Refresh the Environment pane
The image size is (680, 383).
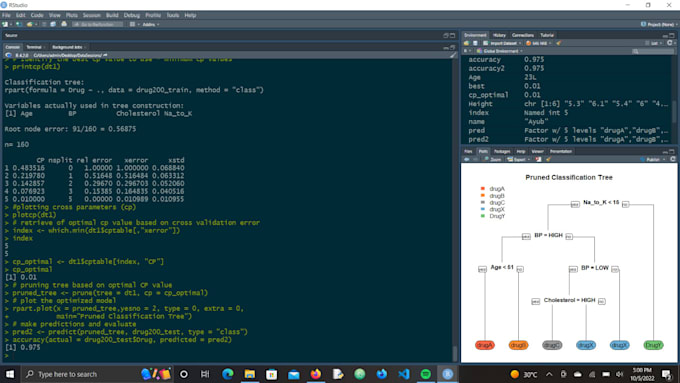(x=670, y=43)
